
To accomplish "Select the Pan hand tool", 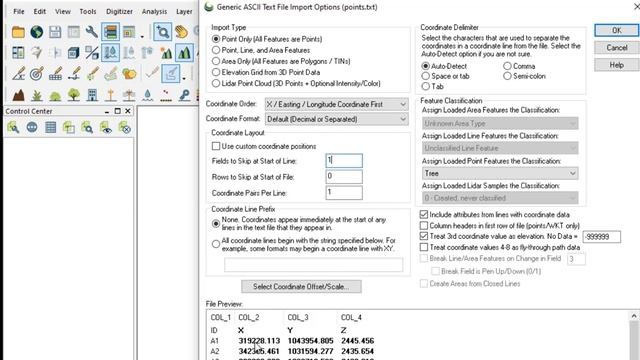I will click(x=181, y=32).
